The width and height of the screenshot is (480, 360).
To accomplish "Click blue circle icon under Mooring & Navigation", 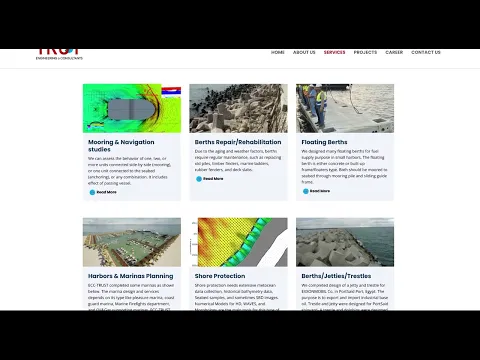I will coord(92,192).
